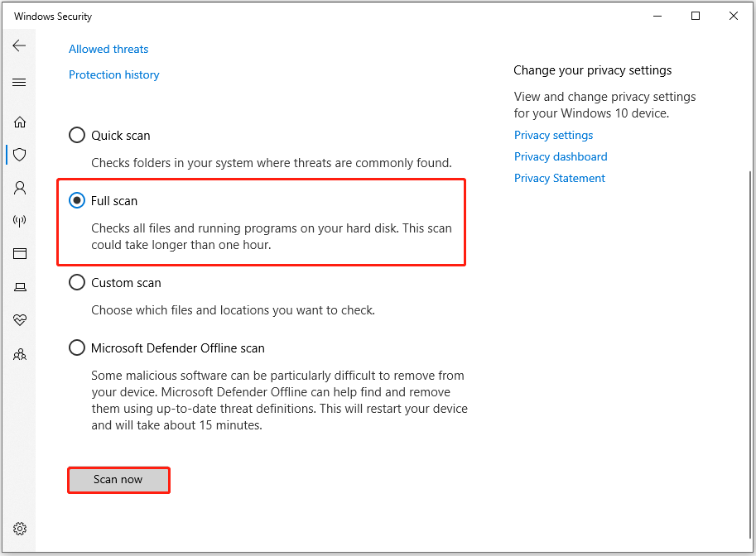Open Account protection from the sidebar
Image resolution: width=756 pixels, height=556 pixels.
(x=19, y=188)
